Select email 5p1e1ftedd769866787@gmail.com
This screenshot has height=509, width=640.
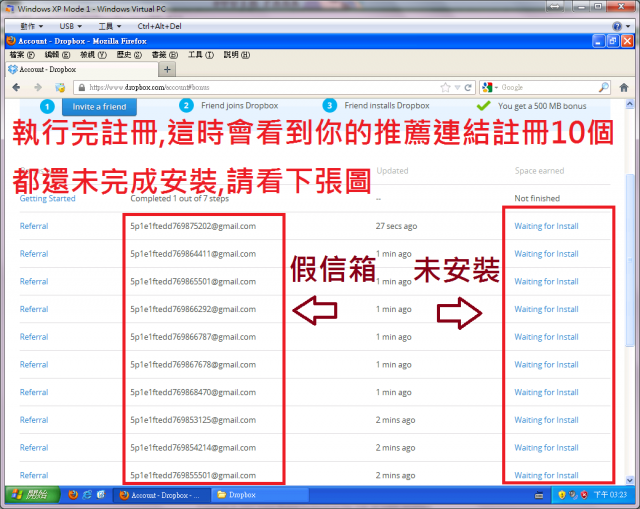[x=193, y=337]
